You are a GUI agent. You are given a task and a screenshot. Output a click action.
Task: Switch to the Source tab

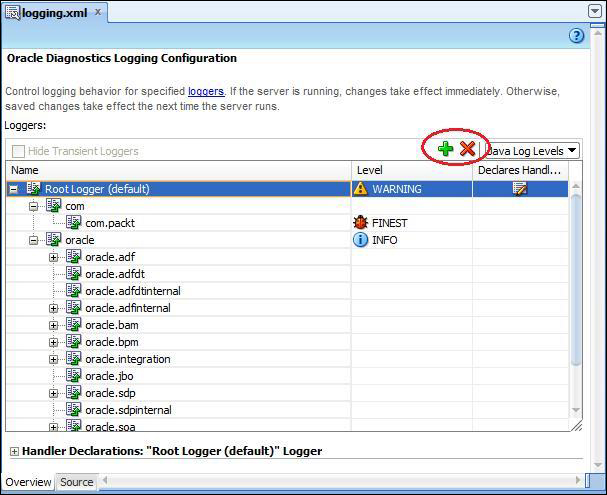click(77, 482)
